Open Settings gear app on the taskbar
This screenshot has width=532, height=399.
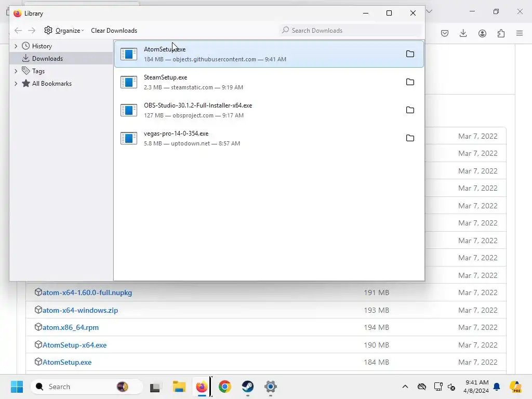pyautogui.click(x=270, y=387)
